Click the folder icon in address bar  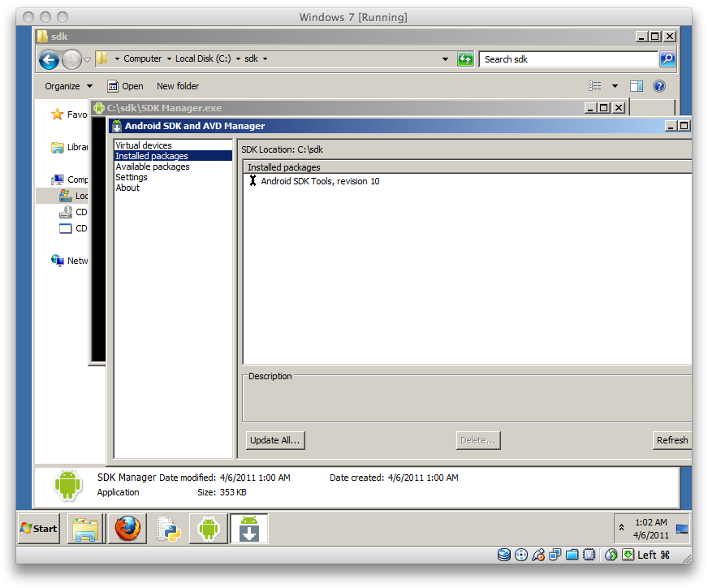pos(102,58)
